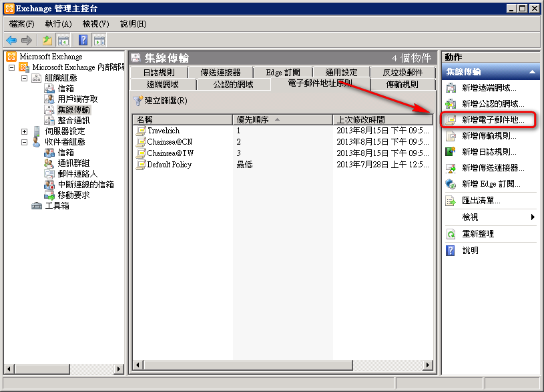Select 郵件連絡人 in the tree
The image size is (544, 392).
[x=77, y=174]
